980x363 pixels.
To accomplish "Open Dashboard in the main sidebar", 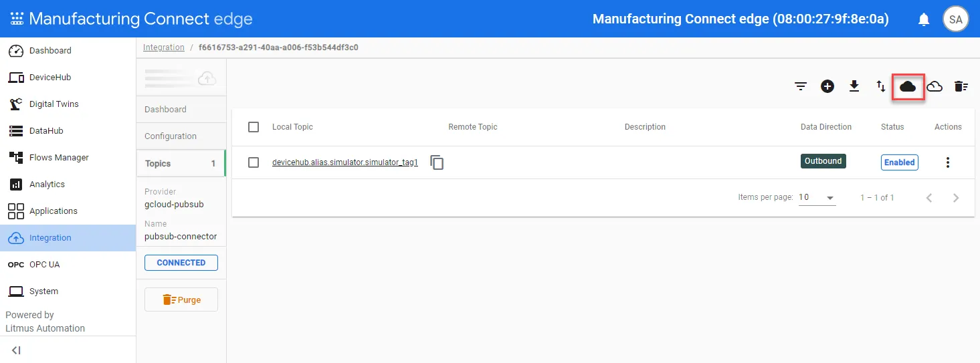I will (68, 51).
